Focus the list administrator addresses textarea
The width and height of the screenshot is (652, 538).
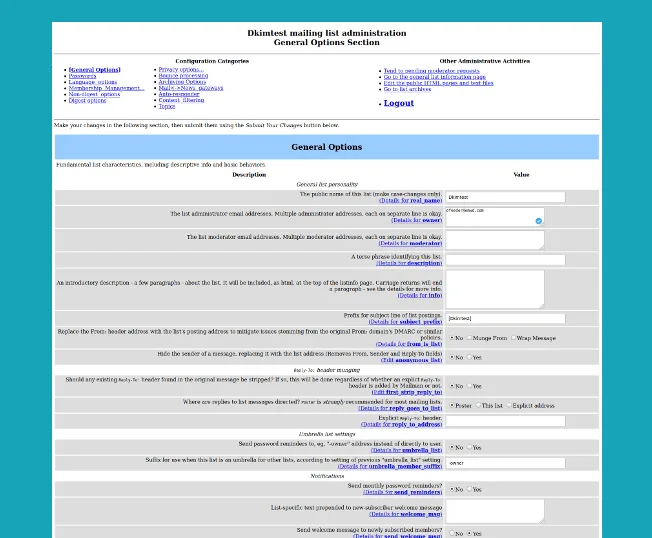pos(495,217)
